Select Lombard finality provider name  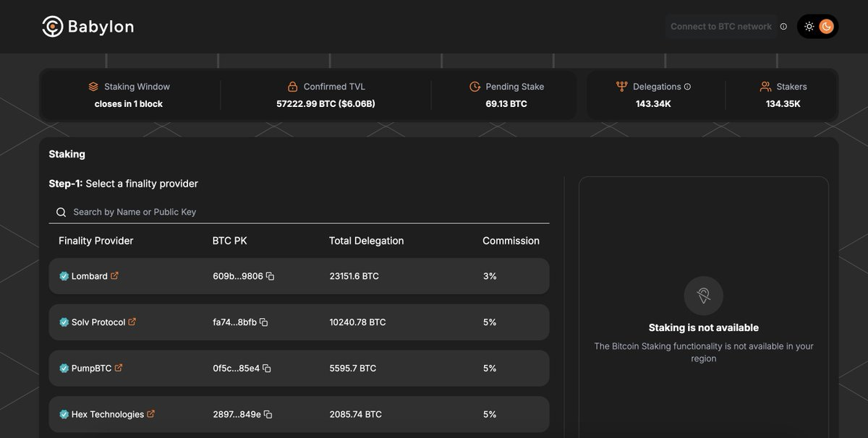(90, 276)
